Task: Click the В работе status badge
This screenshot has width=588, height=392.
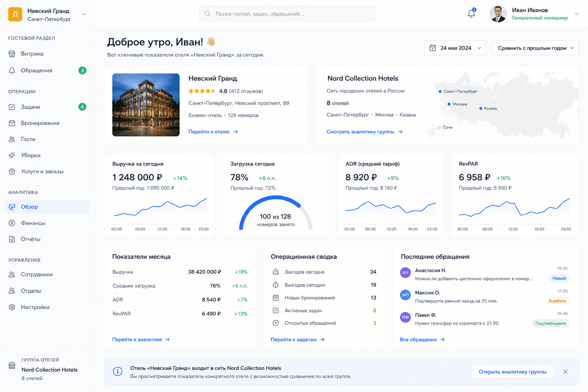Action: [x=557, y=301]
